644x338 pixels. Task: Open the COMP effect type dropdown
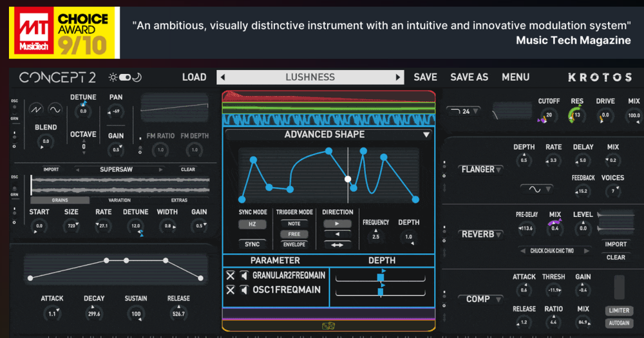(x=481, y=299)
